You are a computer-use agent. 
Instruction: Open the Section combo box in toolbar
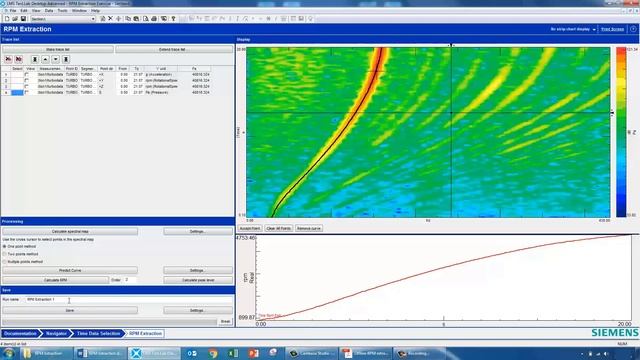click(63, 19)
